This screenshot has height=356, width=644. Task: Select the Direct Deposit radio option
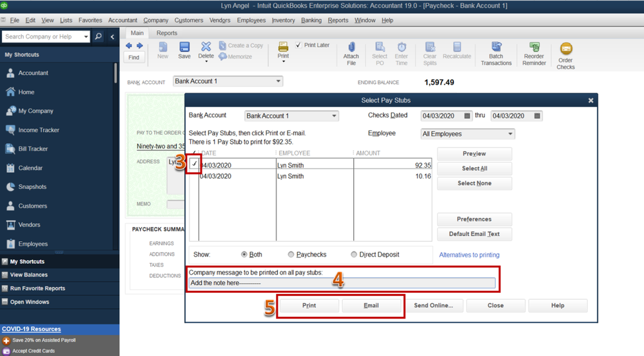(x=354, y=255)
